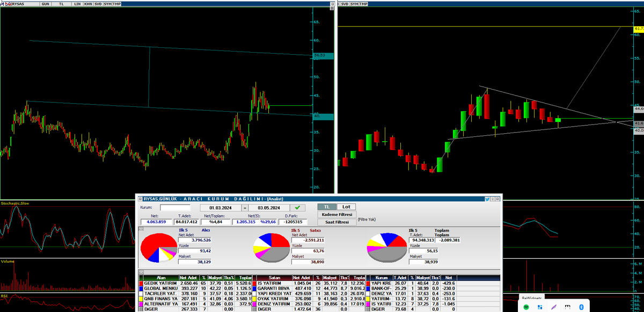
Task: Click the Volume indicator label
Action: pyautogui.click(x=8, y=262)
